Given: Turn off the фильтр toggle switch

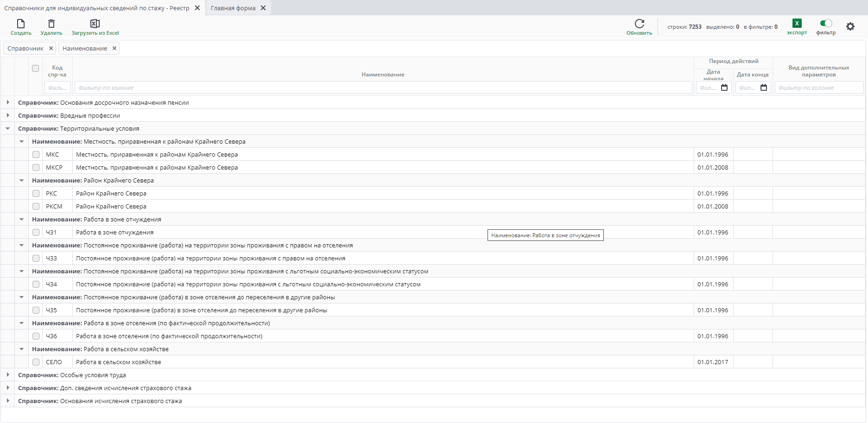Looking at the screenshot, I should pyautogui.click(x=826, y=23).
